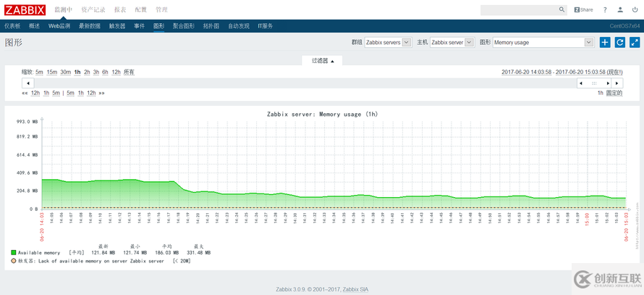The width and height of the screenshot is (644, 295).
Task: Click the timeline far-right arrow button
Action: (x=617, y=83)
